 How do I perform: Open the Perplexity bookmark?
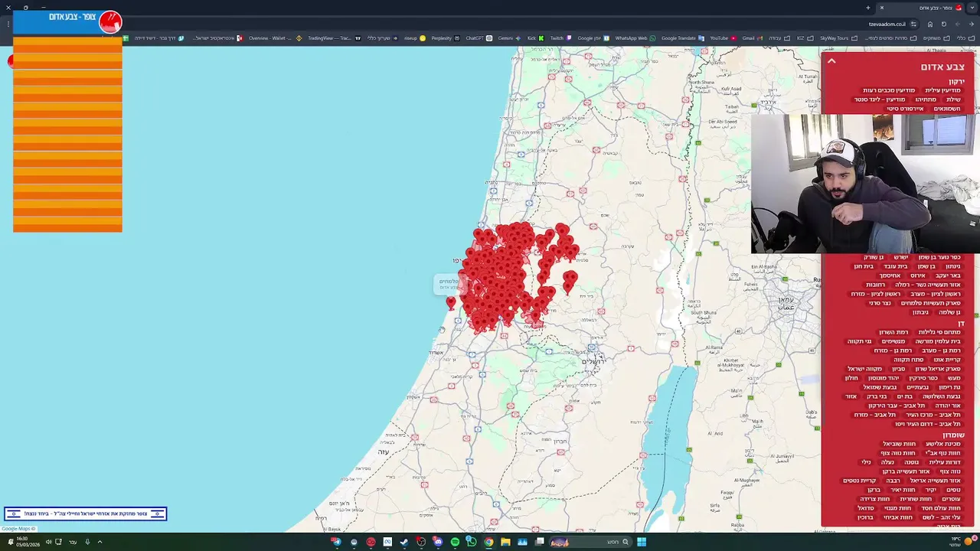point(446,38)
